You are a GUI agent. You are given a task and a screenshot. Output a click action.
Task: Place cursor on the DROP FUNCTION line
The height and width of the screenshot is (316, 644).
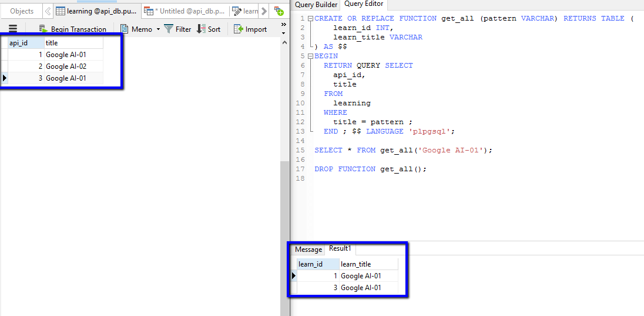coord(370,169)
